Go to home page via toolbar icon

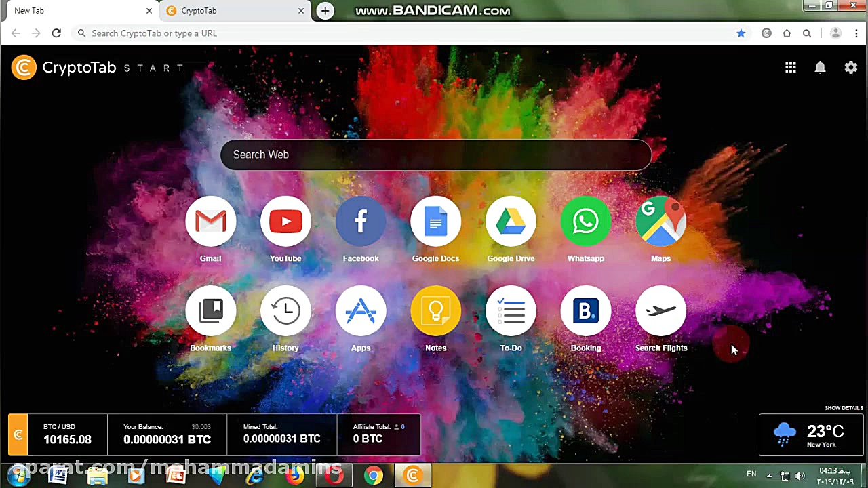787,33
